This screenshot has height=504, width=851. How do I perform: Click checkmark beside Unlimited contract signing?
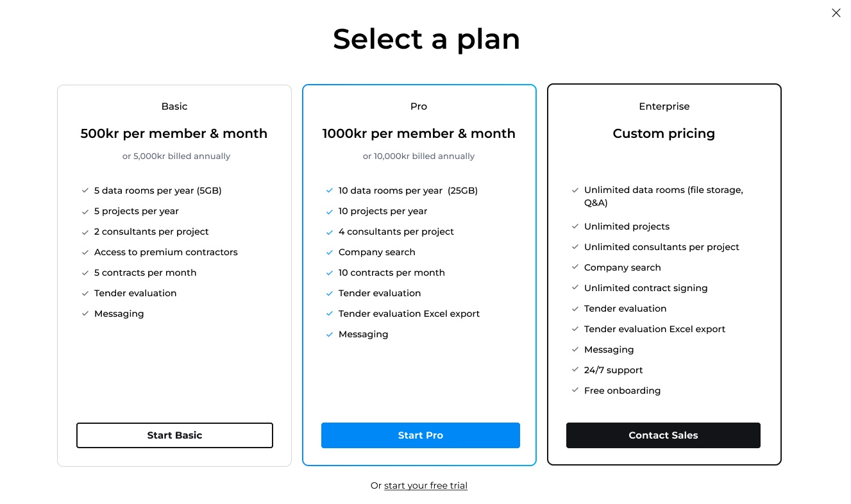pos(575,288)
